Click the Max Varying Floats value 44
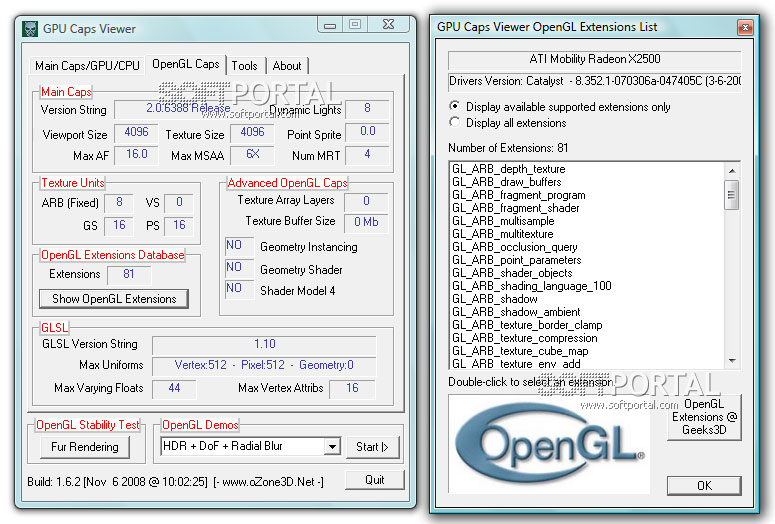Viewport: 775px width, 524px height. (x=174, y=389)
